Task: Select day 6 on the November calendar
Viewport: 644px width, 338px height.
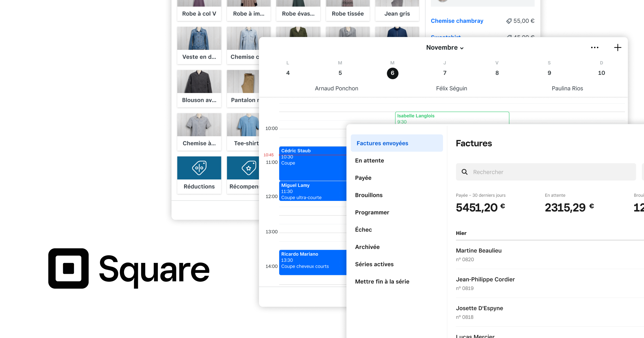Action: (392, 73)
